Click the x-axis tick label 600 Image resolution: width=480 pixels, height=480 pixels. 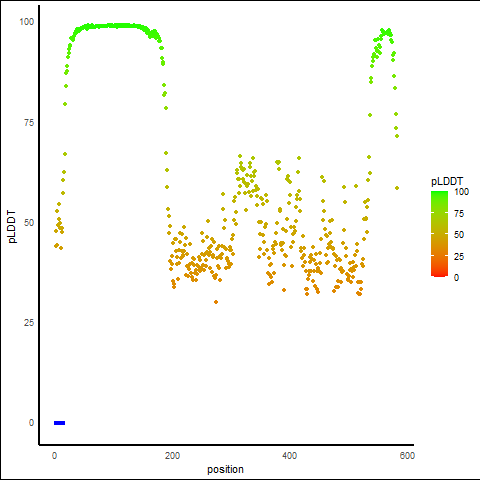point(407,456)
